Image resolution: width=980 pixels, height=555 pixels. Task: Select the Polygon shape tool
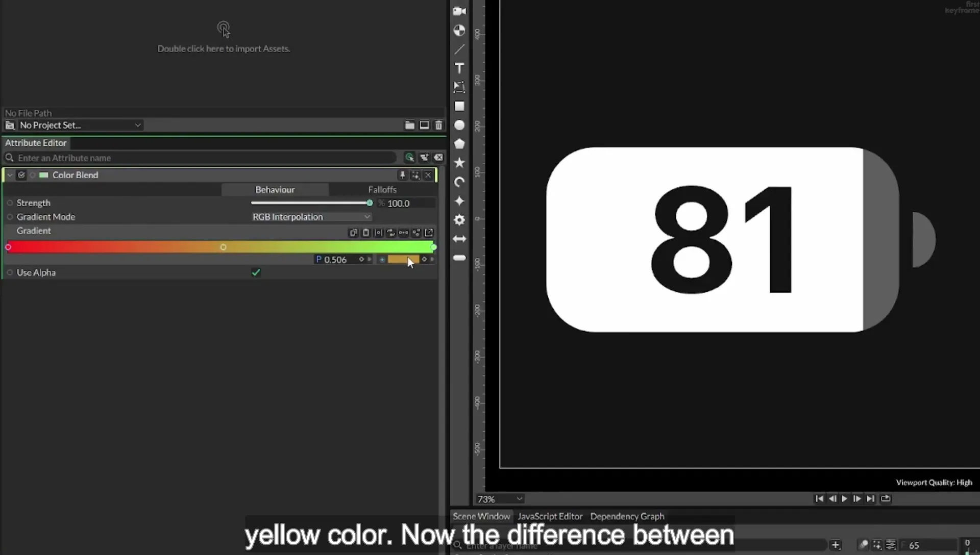point(459,144)
